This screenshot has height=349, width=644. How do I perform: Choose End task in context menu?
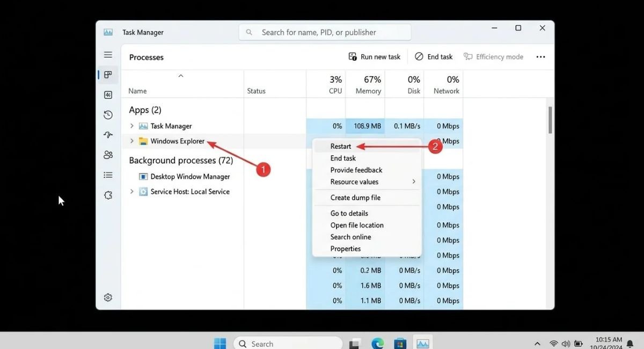(367, 158)
